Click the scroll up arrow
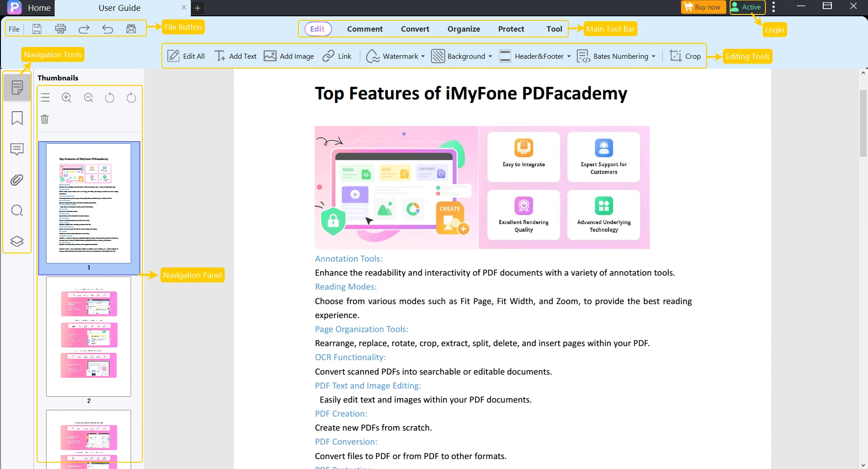868x469 pixels. pyautogui.click(x=863, y=72)
